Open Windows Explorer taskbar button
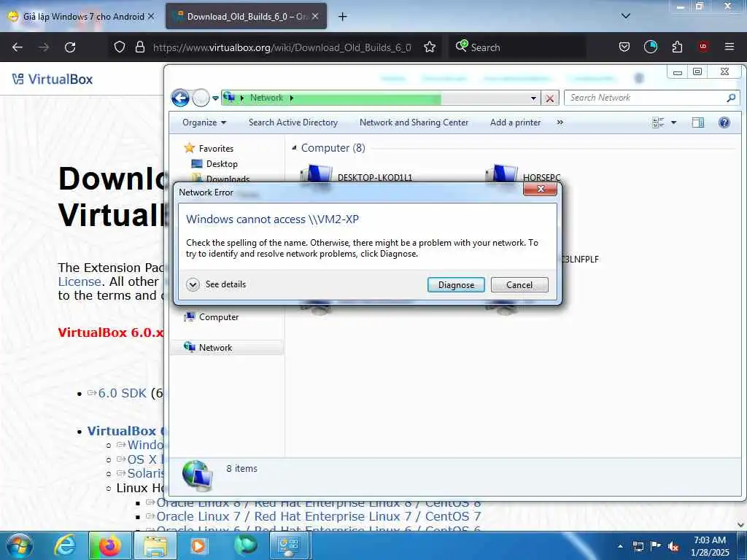747x560 pixels. 155,546
